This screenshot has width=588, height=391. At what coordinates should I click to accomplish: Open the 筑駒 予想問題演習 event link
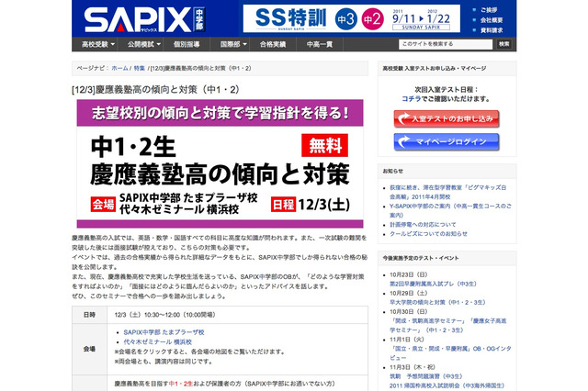pos(426,376)
